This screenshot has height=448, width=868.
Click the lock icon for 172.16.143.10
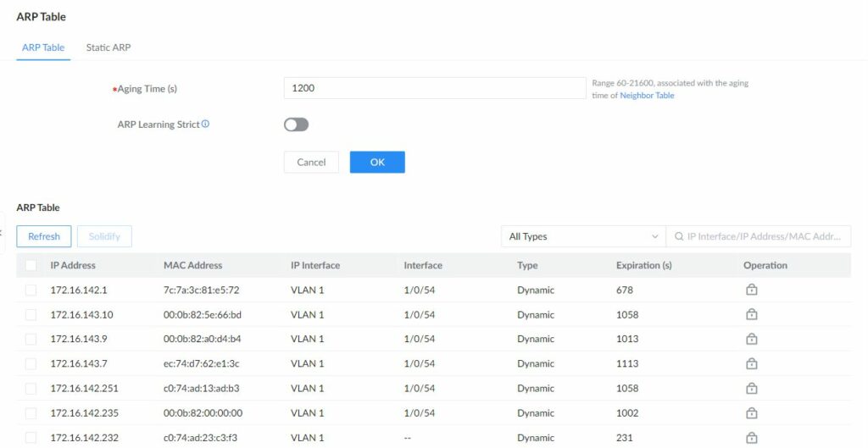coord(751,314)
